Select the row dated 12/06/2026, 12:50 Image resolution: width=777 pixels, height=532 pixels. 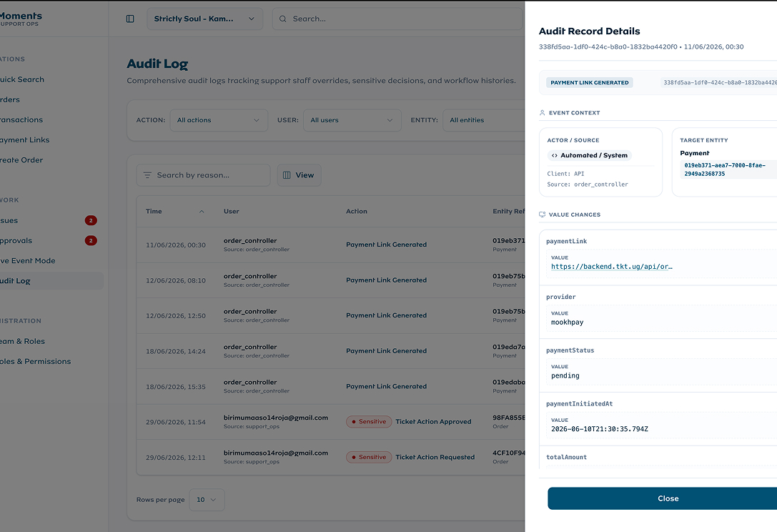tap(330, 316)
